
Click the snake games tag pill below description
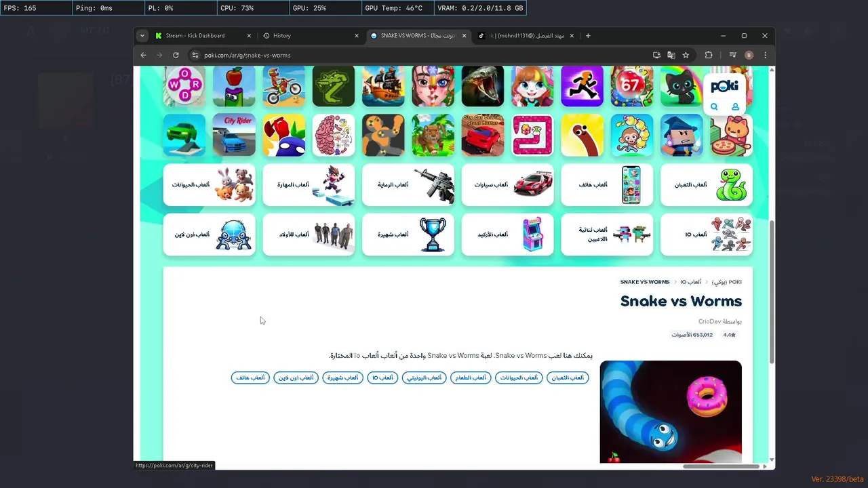coord(568,378)
